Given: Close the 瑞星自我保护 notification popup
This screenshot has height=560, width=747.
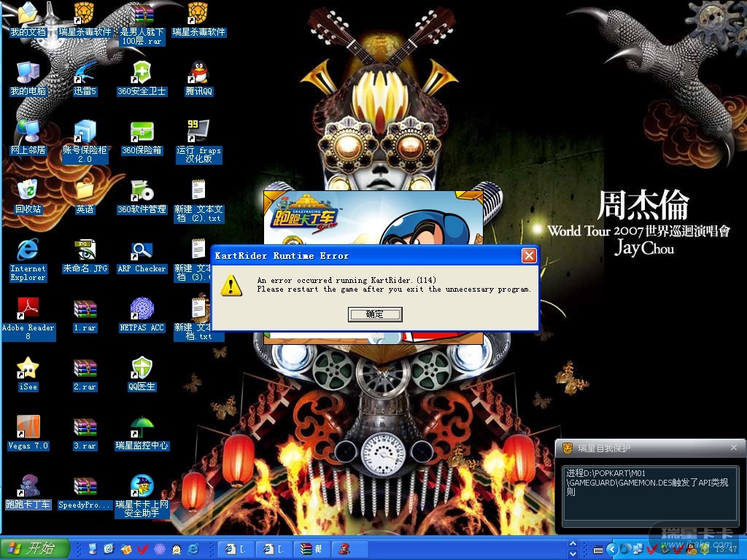Looking at the screenshot, I should [734, 448].
